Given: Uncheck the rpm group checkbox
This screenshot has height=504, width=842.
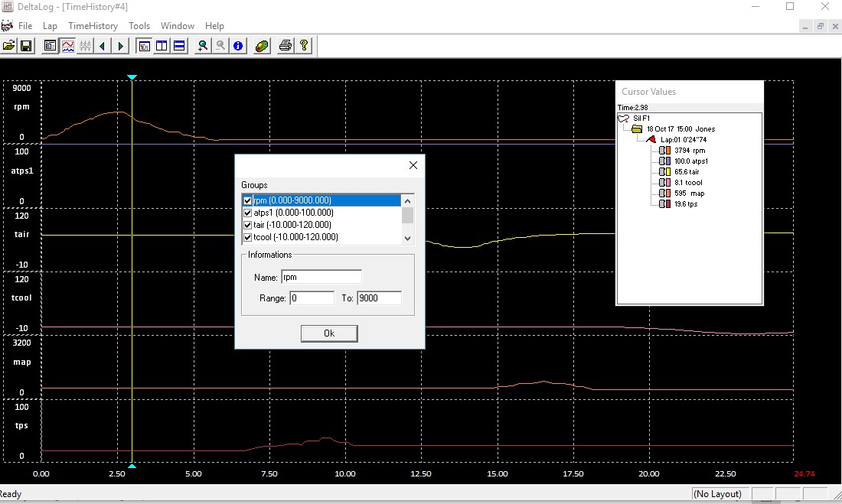Looking at the screenshot, I should (x=247, y=200).
